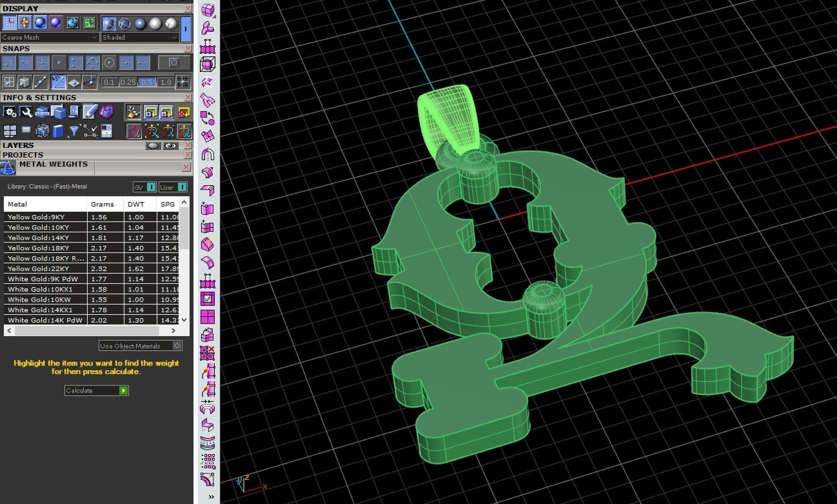Set grid snap spacing to 0.1

point(109,82)
